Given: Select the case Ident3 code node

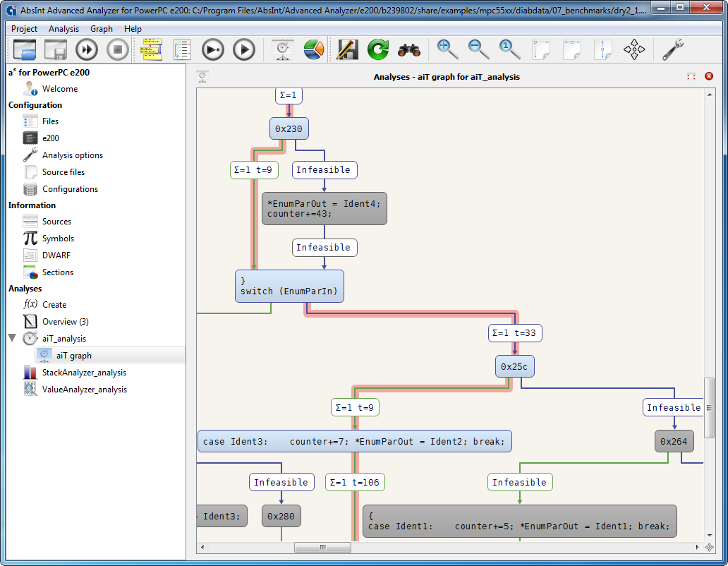Looking at the screenshot, I should [354, 441].
